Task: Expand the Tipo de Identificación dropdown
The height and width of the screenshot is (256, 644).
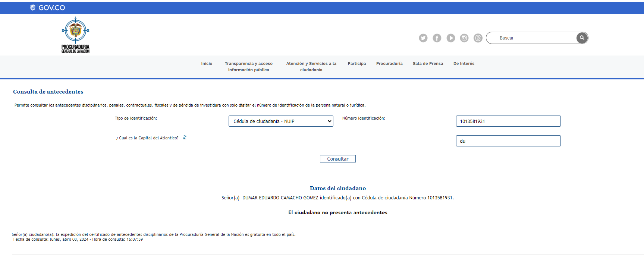Action: [280, 121]
